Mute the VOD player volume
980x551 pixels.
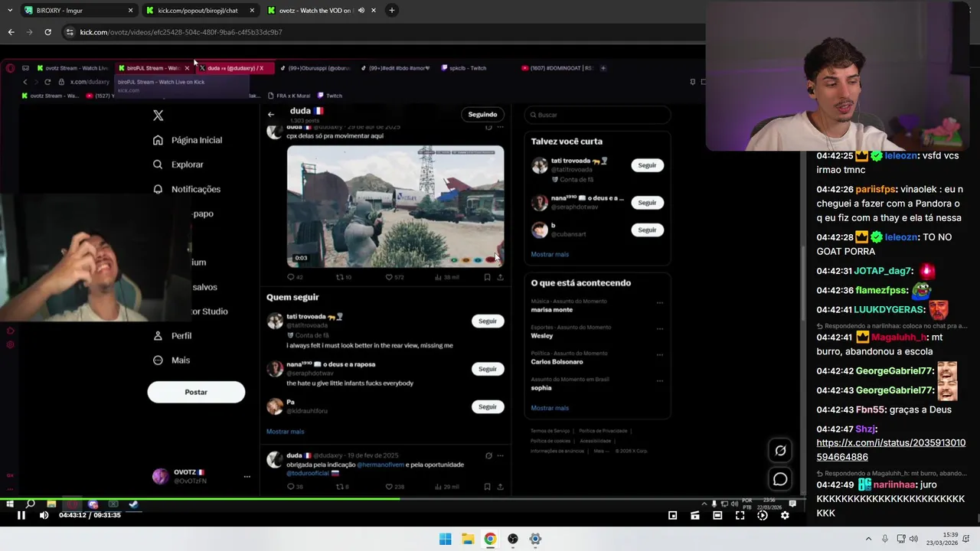pos(44,515)
